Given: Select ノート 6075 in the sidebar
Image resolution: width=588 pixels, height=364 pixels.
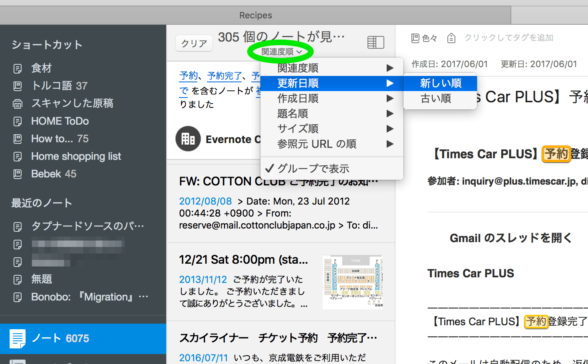Looking at the screenshot, I should click(60, 338).
